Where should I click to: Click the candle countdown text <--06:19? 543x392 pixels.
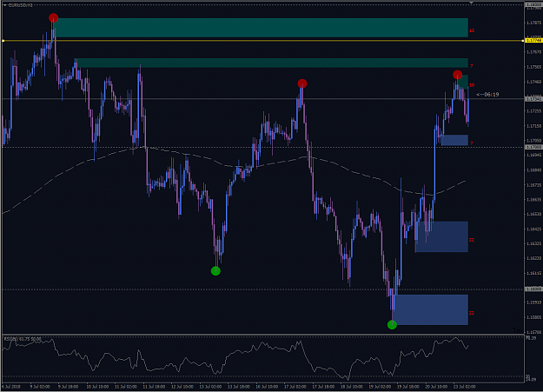point(487,94)
